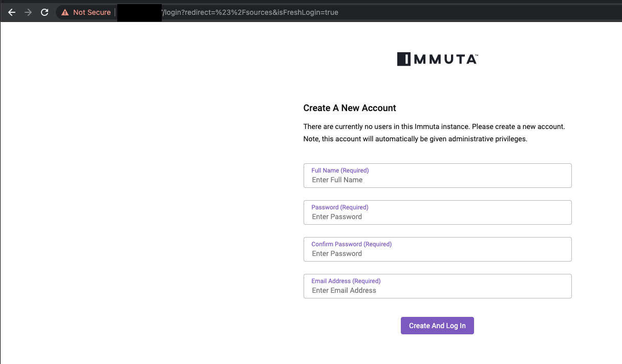Image resolution: width=622 pixels, height=364 pixels.
Task: Click the Create And Log In button
Action: coord(437,326)
